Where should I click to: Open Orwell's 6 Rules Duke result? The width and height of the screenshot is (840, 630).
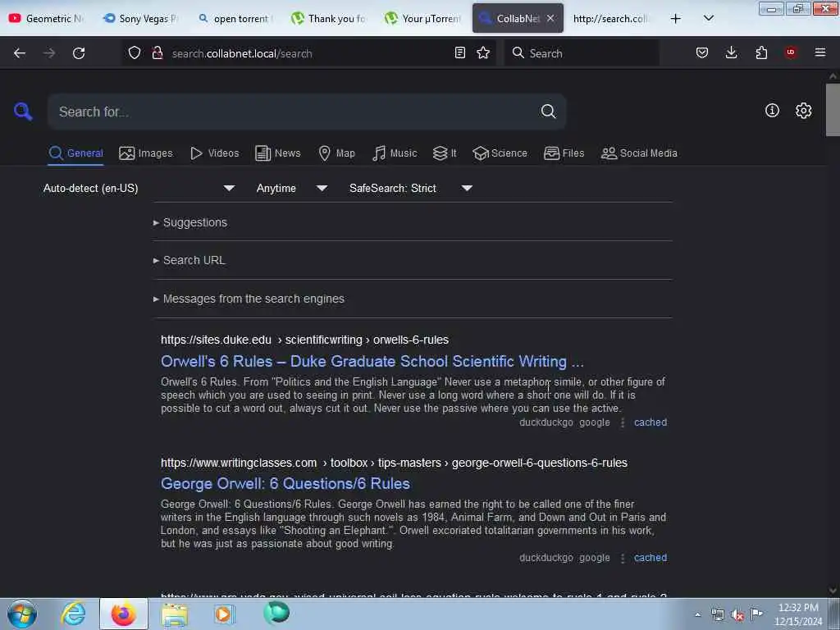point(372,362)
